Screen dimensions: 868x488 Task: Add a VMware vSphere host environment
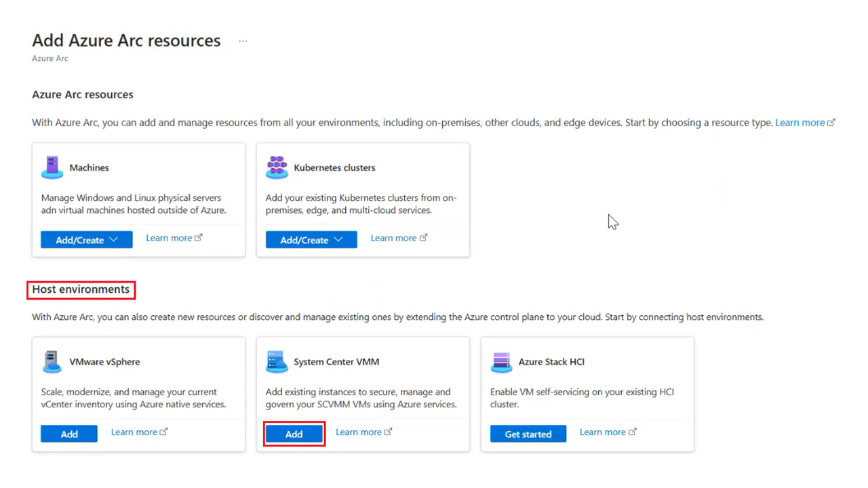(69, 434)
